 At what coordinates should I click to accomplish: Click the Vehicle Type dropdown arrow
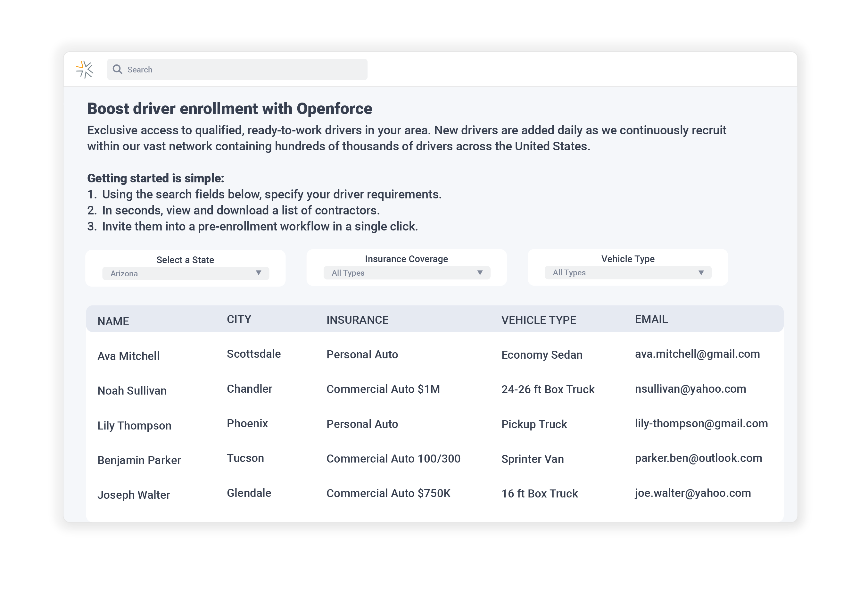coord(701,273)
